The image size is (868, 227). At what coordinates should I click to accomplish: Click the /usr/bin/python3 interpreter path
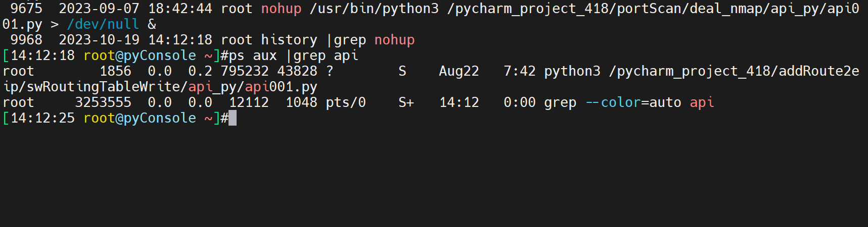(374, 9)
